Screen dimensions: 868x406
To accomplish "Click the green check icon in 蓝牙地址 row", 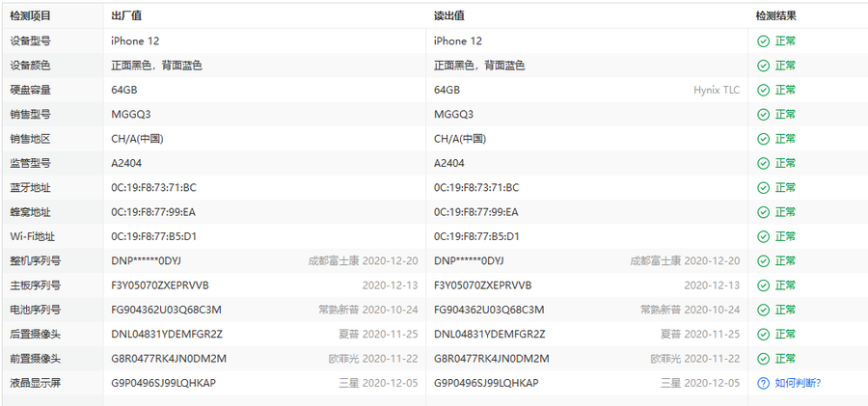I will (764, 187).
